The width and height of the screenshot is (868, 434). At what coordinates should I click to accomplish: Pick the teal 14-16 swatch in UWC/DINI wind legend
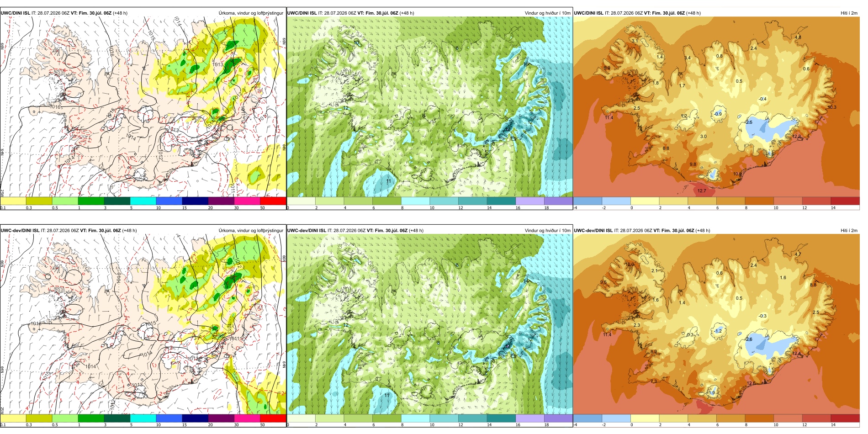click(x=501, y=201)
